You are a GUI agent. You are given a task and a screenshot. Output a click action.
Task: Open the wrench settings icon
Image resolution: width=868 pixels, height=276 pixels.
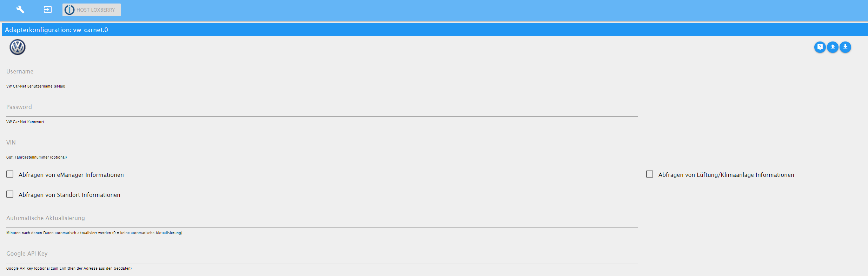[x=20, y=9]
